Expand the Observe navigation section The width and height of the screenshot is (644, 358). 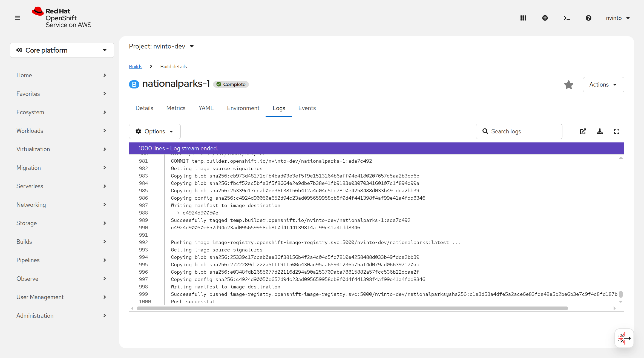click(62, 279)
